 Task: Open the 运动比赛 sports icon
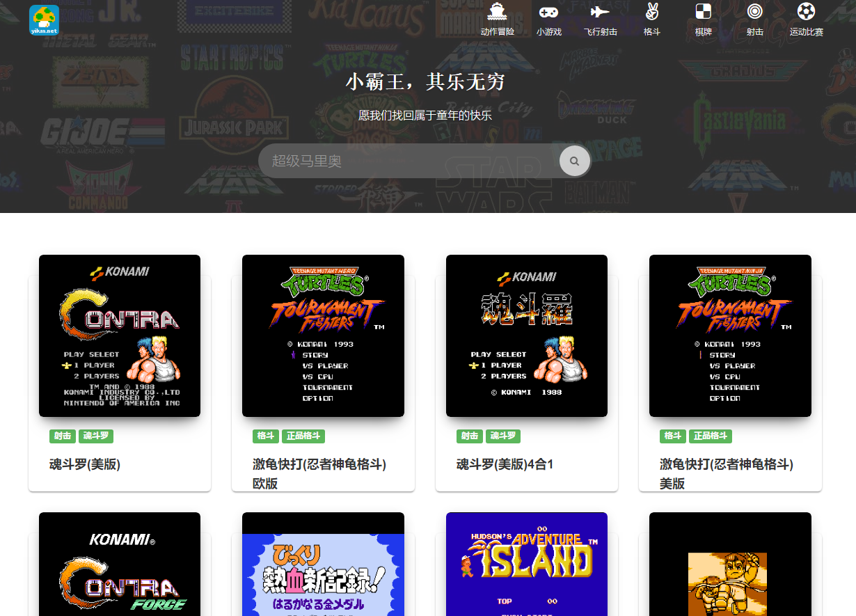pos(806,11)
